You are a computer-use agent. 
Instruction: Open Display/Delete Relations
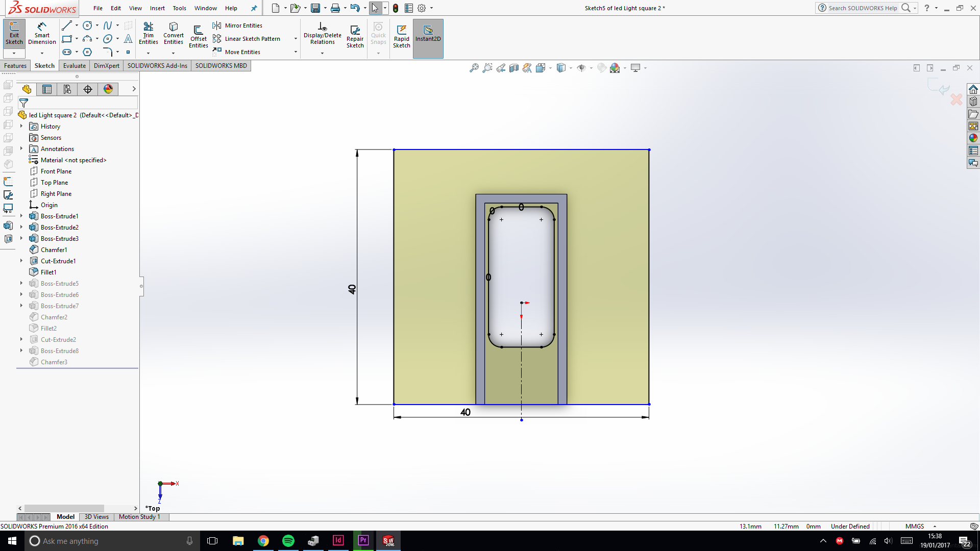point(322,34)
